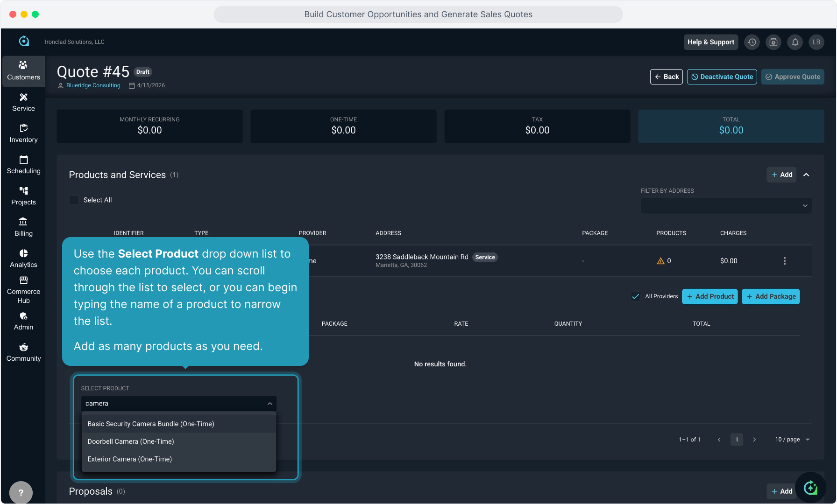
Task: Open the LB user avatar menu
Action: pos(816,42)
